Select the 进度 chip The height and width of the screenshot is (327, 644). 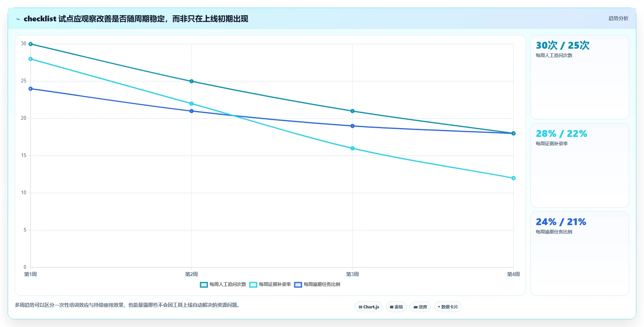420,307
